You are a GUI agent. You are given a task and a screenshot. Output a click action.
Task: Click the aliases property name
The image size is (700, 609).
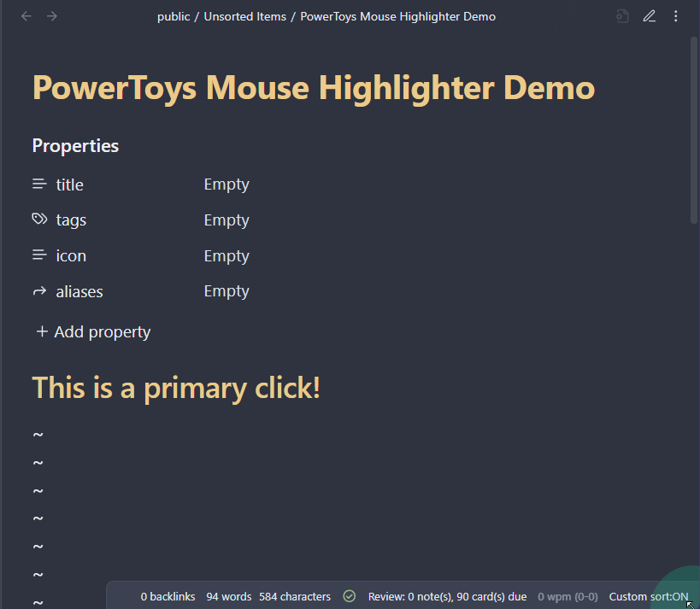pyautogui.click(x=79, y=291)
